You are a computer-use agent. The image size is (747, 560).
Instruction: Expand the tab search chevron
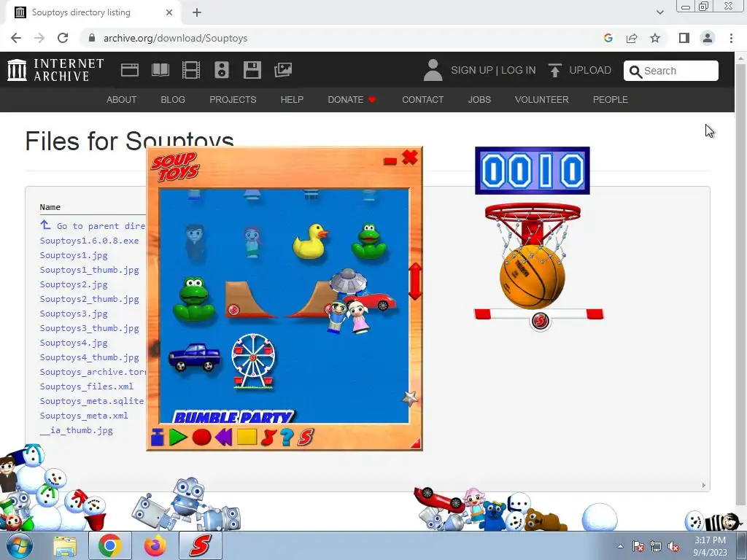[659, 12]
